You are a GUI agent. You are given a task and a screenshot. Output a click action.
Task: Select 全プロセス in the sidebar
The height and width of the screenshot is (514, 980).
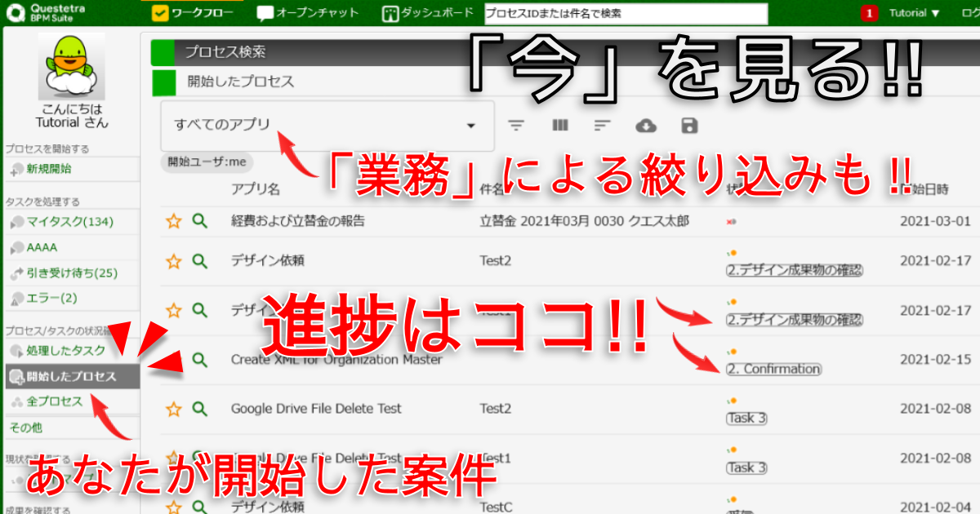coord(54,401)
